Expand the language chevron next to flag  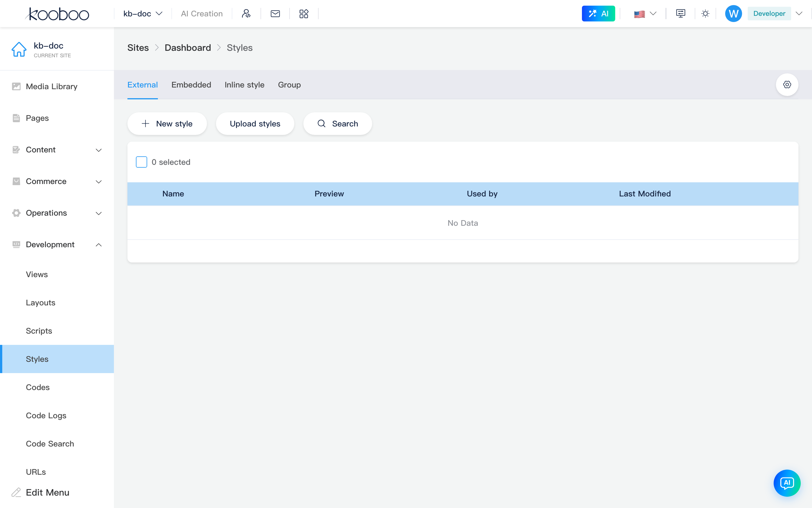tap(653, 14)
